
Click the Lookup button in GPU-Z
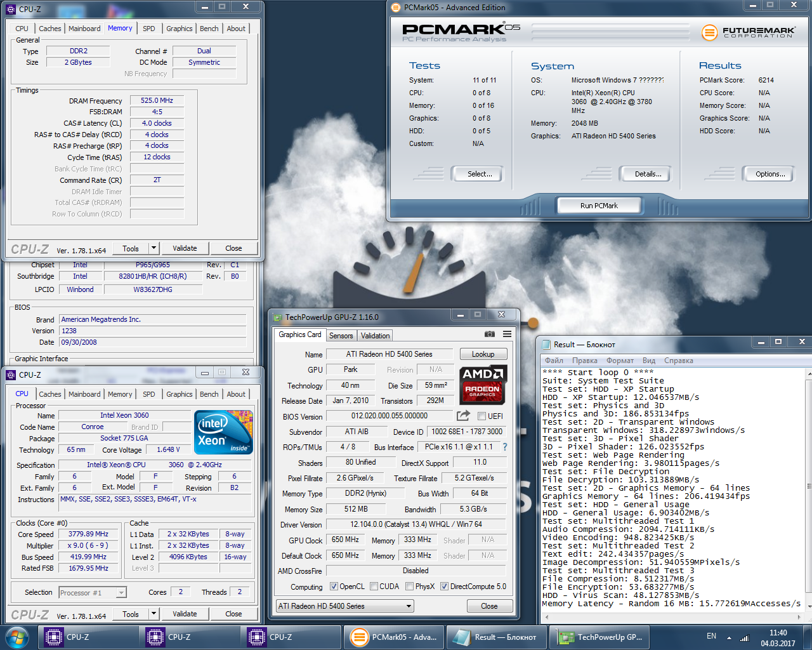pyautogui.click(x=483, y=354)
